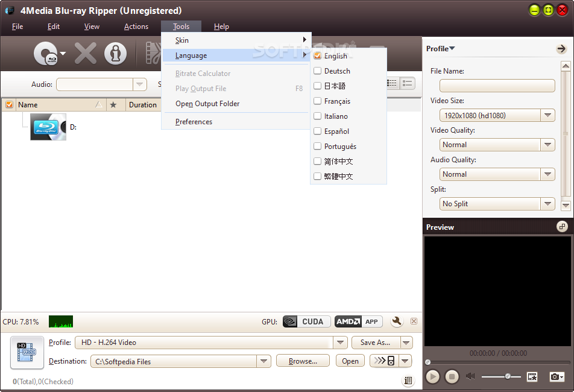This screenshot has height=392, width=574.
Task: Open the Audio dropdown
Action: coord(139,84)
